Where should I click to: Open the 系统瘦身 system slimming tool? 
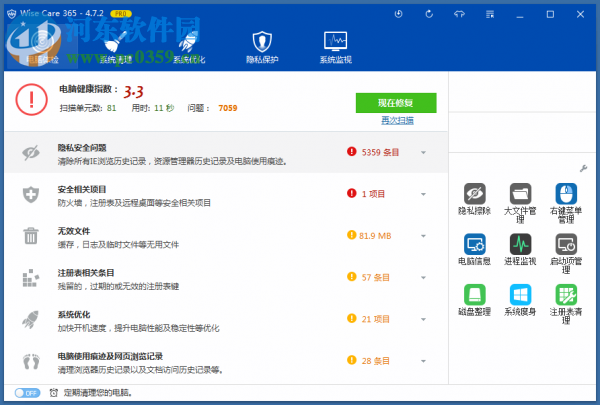520,300
